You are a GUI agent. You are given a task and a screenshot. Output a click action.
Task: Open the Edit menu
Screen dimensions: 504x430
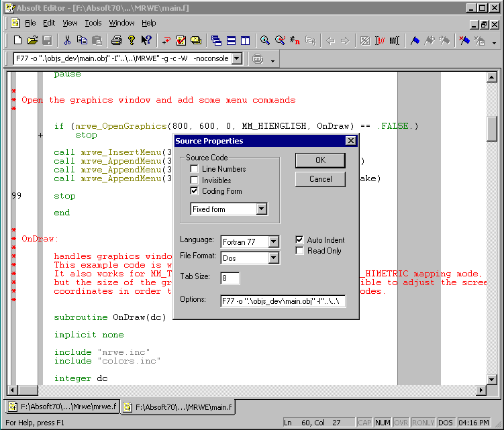coord(49,23)
